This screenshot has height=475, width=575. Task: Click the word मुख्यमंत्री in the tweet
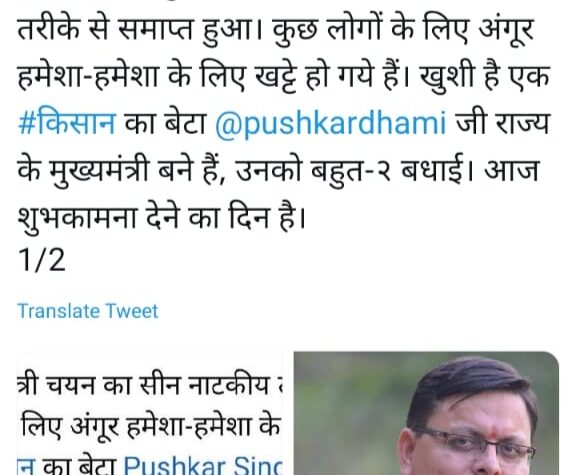pyautogui.click(x=99, y=172)
